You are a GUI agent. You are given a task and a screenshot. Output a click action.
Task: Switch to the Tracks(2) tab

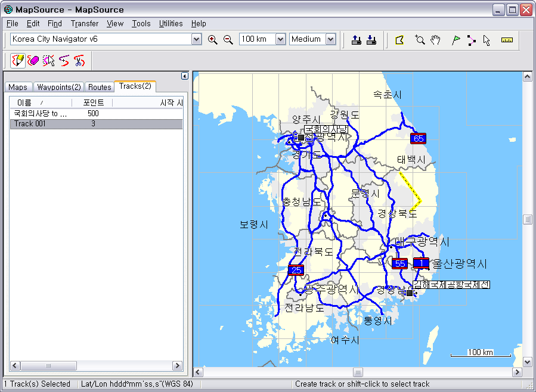(x=135, y=86)
